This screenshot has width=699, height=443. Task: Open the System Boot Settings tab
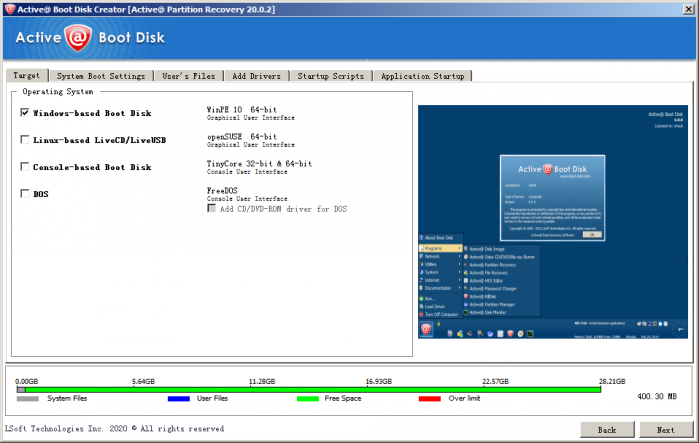[x=101, y=76]
